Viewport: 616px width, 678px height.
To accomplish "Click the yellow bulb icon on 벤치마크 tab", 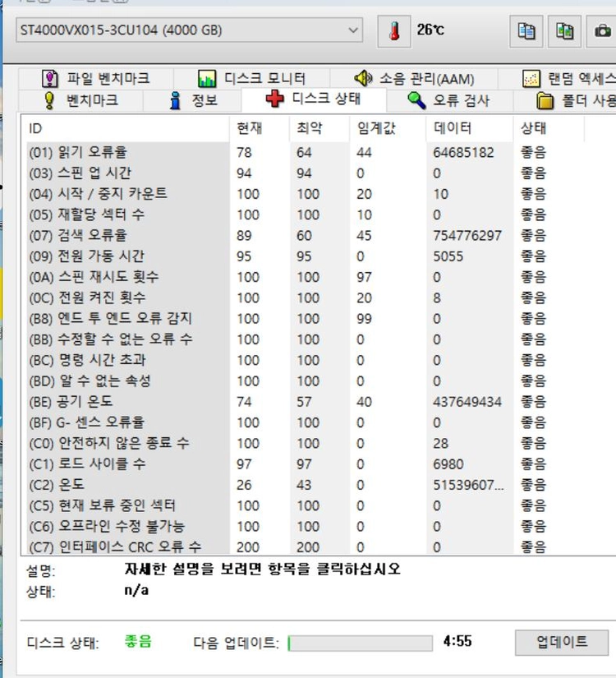I will coord(50,100).
